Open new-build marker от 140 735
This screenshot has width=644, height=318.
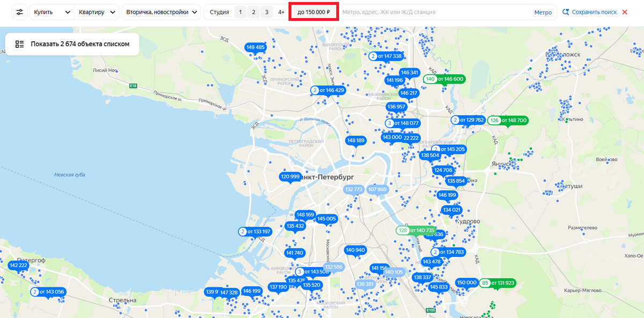(416, 230)
